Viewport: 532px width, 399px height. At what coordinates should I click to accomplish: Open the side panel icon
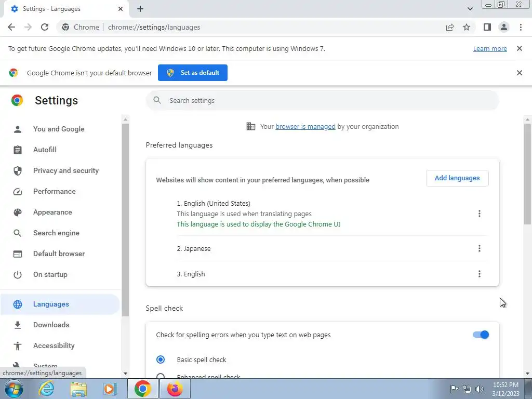click(x=487, y=27)
